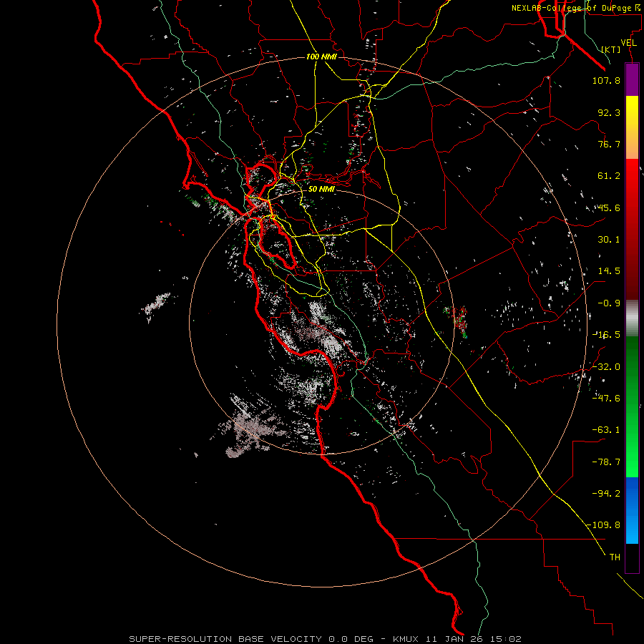Click the -47.6 velocity scale value
The width and height of the screenshot is (644, 644).
click(606, 399)
